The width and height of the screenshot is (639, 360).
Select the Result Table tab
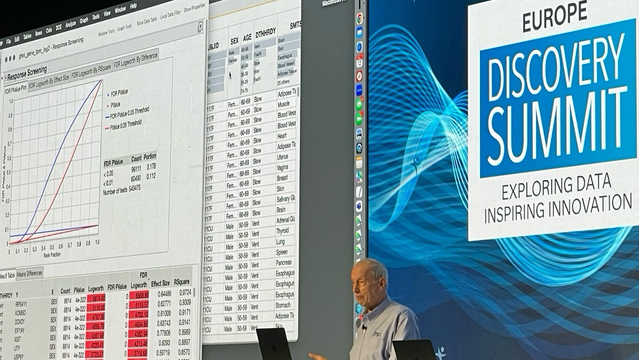[x=7, y=276]
